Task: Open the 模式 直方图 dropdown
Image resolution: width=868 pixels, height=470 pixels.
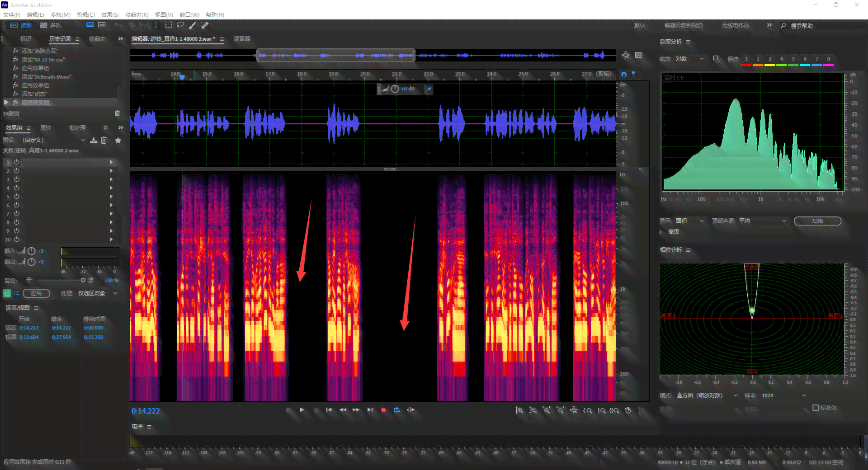Action: (x=708, y=395)
